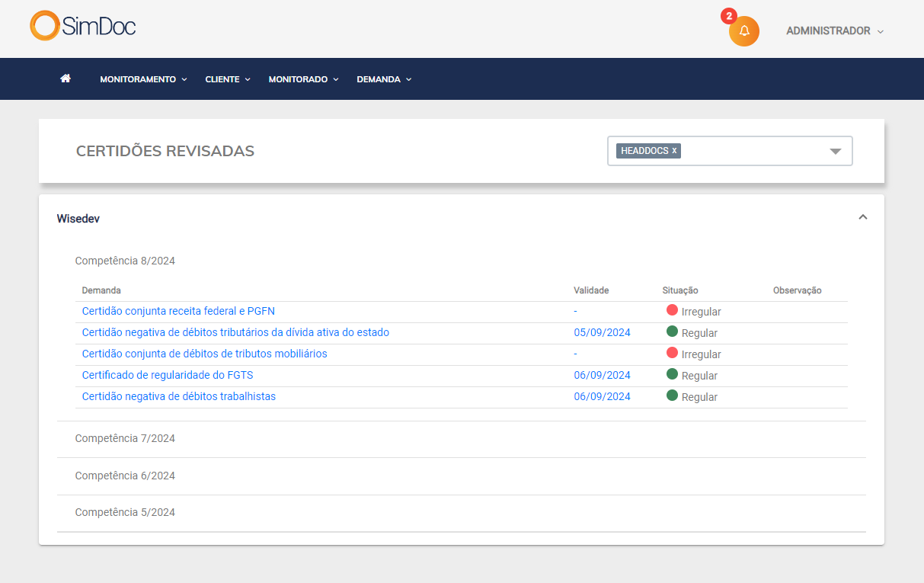Open the notifications bell
The image size is (924, 583).
tap(744, 31)
